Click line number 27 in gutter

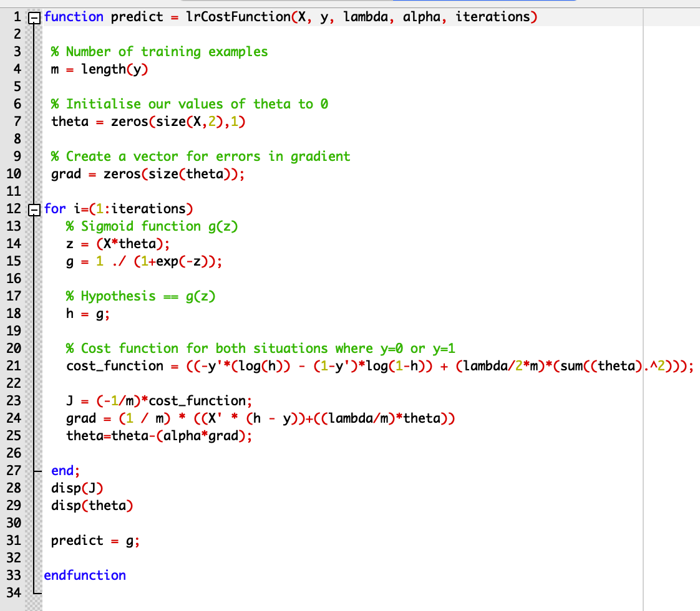(14, 471)
